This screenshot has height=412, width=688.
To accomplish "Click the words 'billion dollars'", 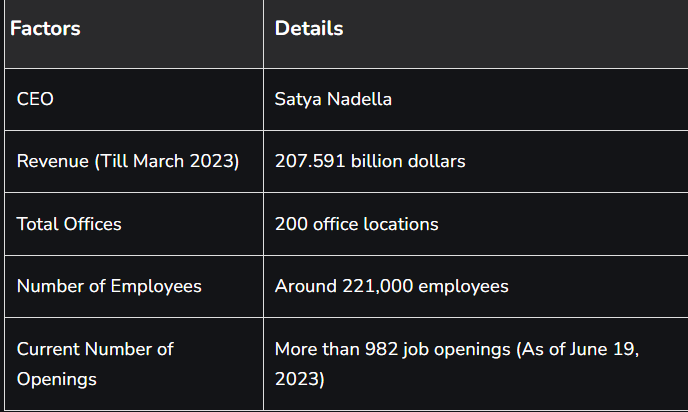I will [408, 162].
